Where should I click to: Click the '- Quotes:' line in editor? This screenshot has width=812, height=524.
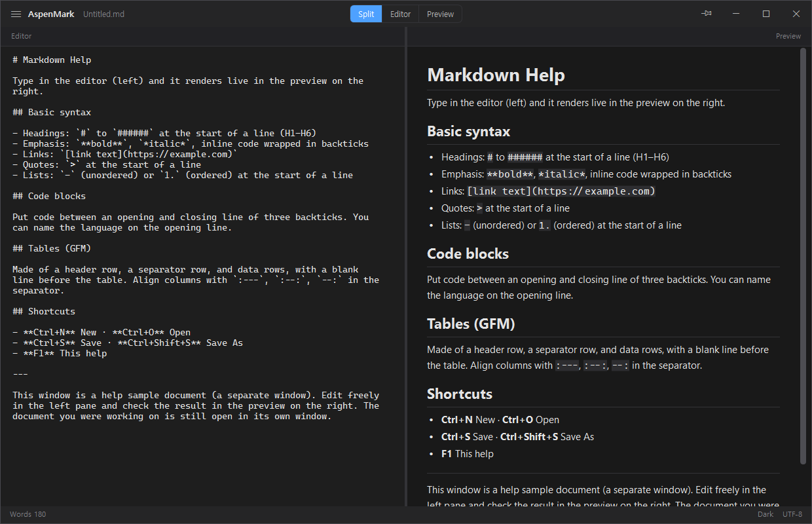pos(107,164)
